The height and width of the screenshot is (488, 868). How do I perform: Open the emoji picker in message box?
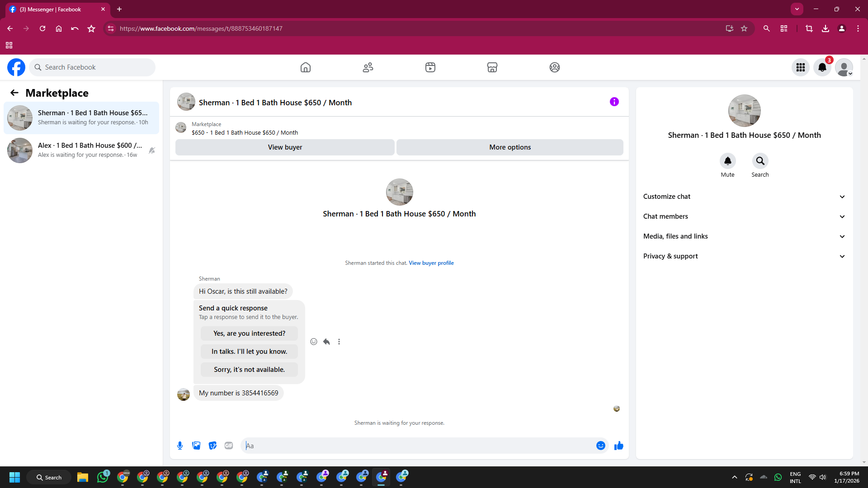click(x=600, y=446)
